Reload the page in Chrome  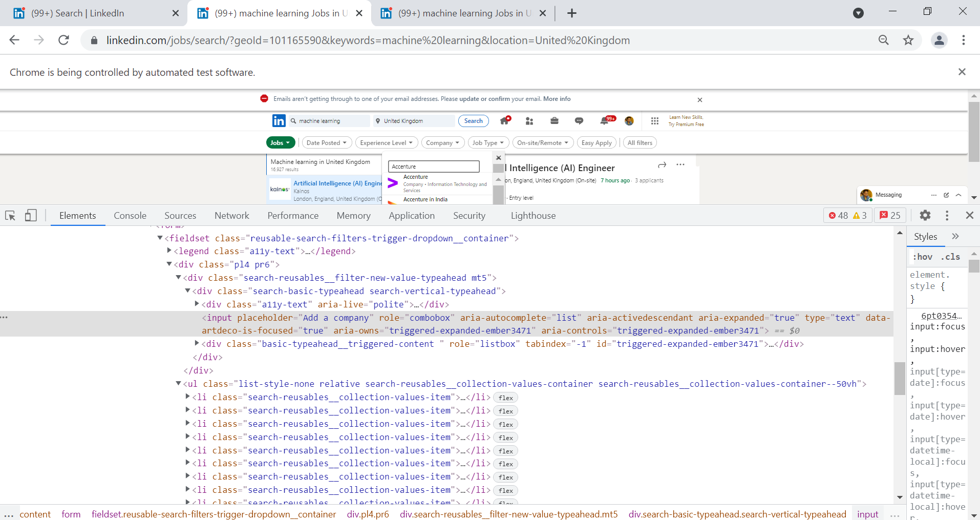(x=63, y=40)
